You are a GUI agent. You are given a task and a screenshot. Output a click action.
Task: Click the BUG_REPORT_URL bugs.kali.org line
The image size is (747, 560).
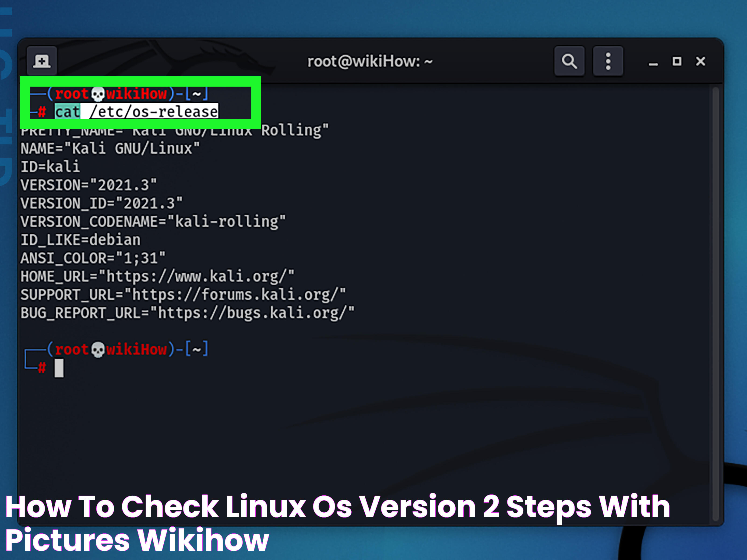[187, 313]
